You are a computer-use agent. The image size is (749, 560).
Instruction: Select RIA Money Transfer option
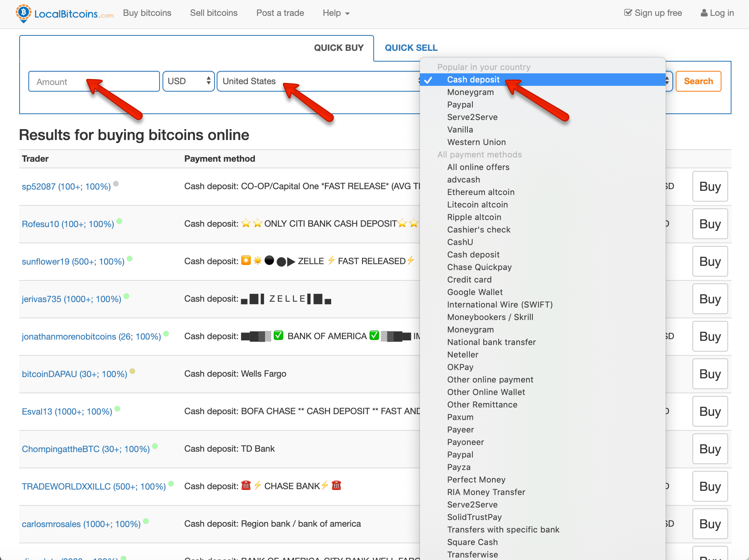[543, 492]
